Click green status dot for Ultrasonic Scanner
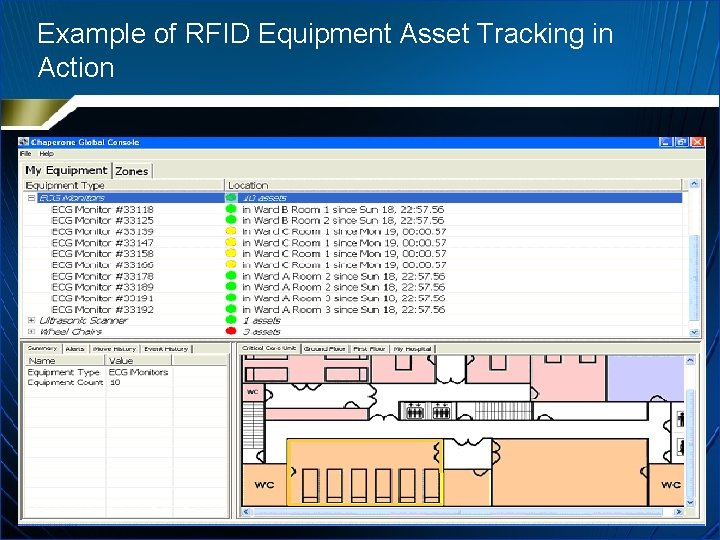 (x=231, y=319)
